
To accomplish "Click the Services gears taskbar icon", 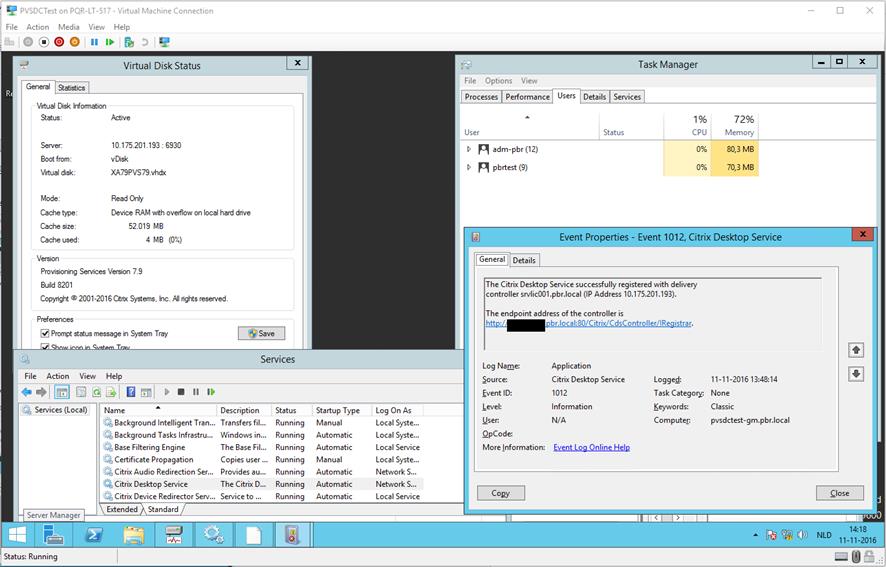I will point(214,535).
